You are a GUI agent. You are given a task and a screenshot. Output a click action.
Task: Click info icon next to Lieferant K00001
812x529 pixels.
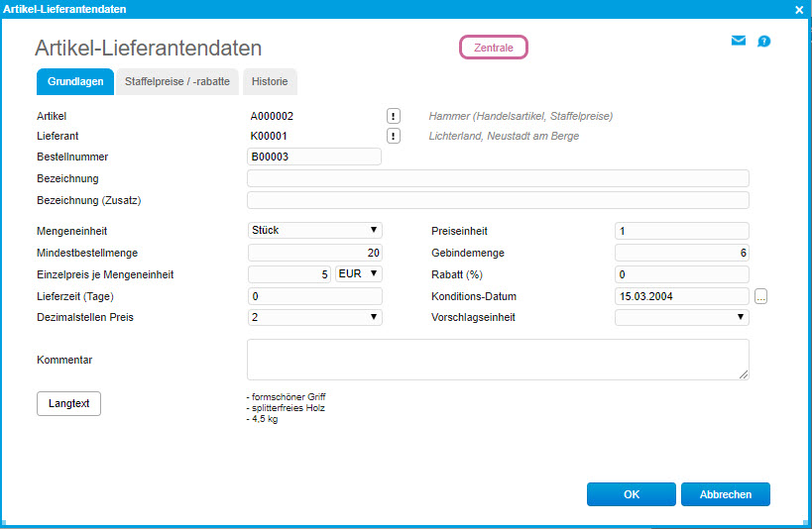394,136
